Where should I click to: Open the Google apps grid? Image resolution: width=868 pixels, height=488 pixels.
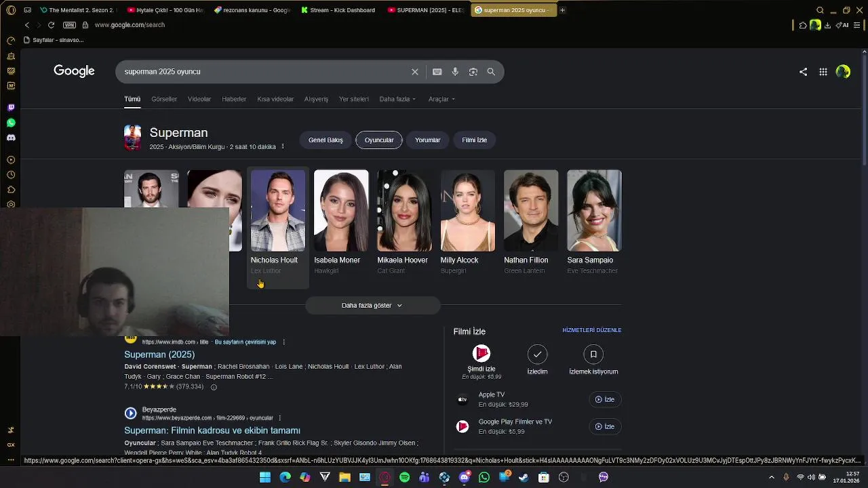(823, 72)
